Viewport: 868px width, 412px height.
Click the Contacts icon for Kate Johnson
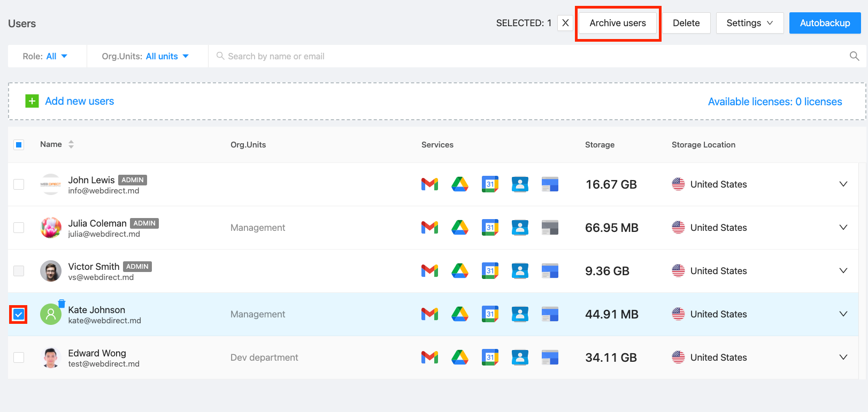[520, 314]
